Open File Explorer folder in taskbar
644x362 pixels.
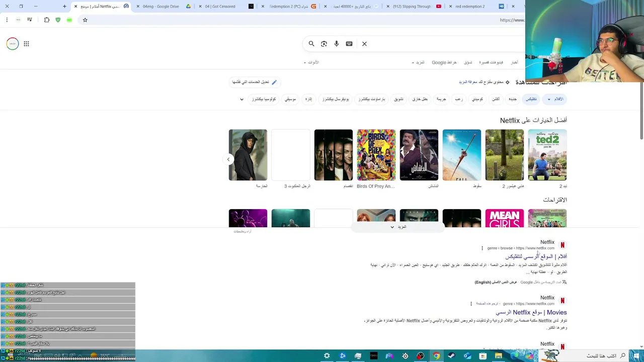click(x=499, y=356)
